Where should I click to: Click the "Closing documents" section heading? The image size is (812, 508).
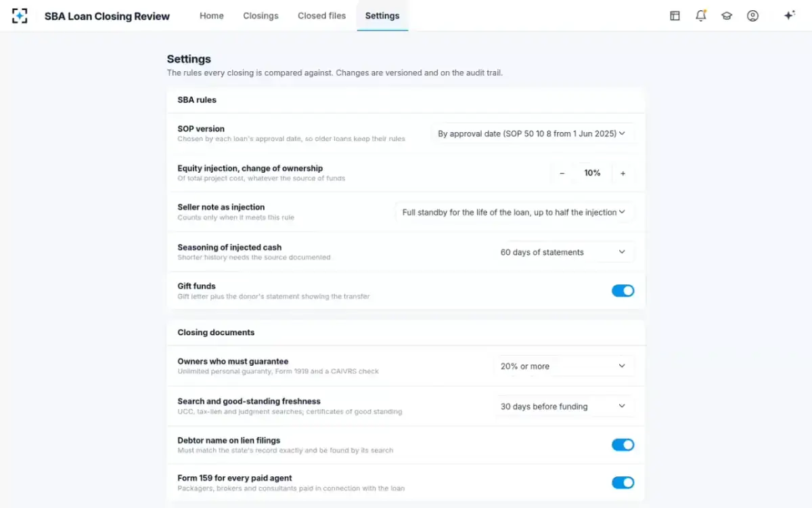pos(216,333)
